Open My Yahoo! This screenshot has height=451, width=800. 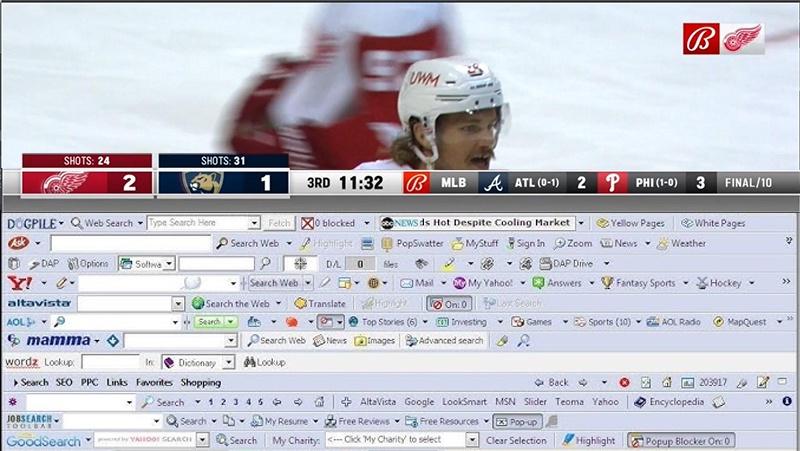483,283
